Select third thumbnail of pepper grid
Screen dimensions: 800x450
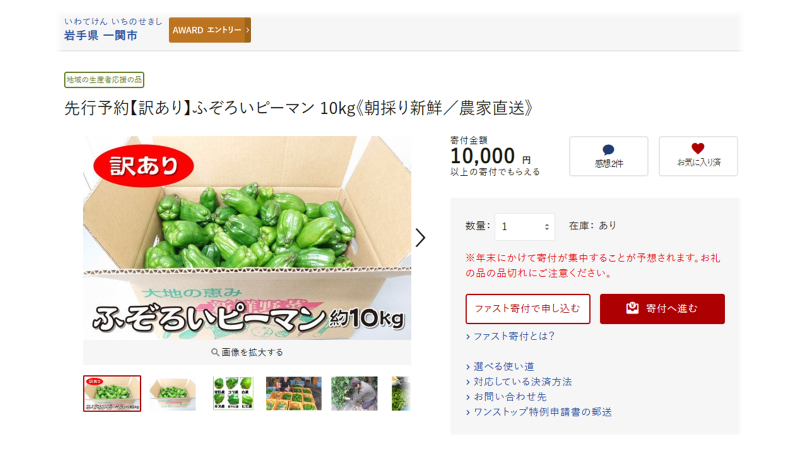click(233, 393)
